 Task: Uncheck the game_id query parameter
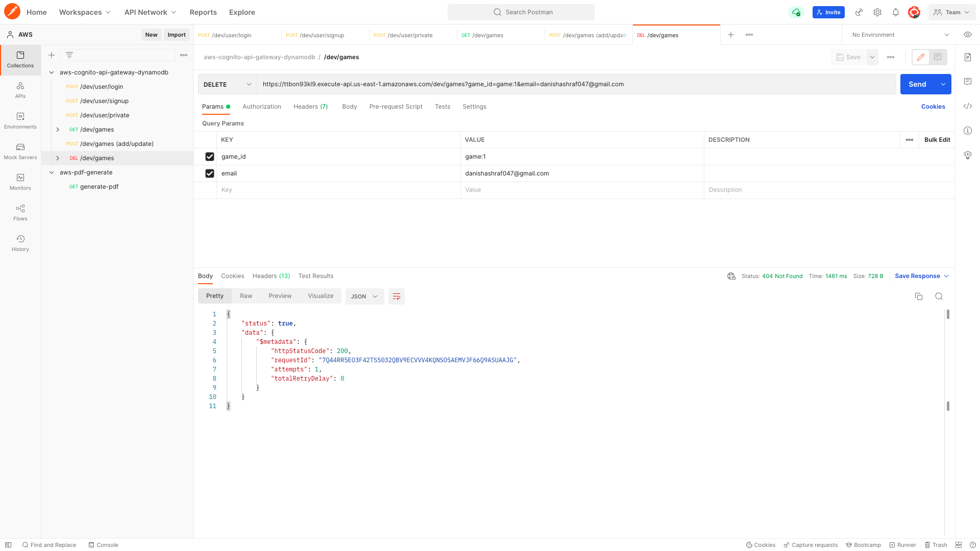coord(210,157)
